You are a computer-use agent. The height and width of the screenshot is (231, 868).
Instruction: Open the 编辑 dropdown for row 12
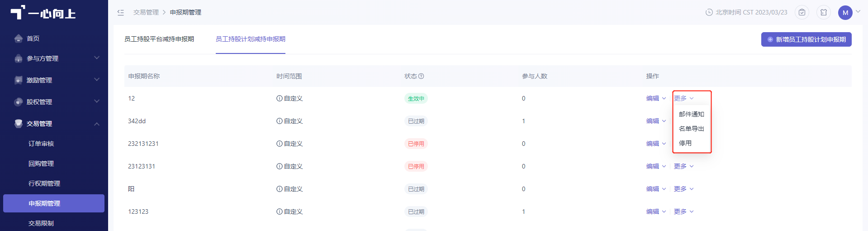(656, 98)
